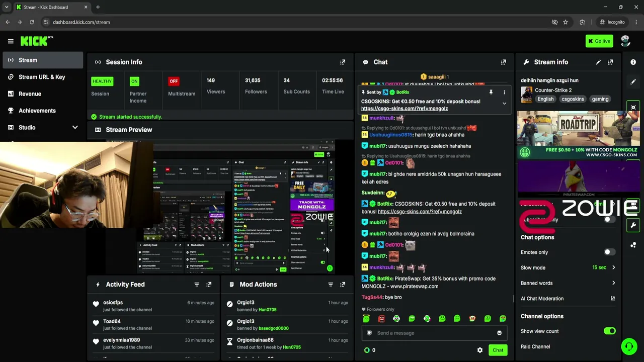Pop out the Activity Feed panel
The image size is (644, 362).
(x=209, y=285)
